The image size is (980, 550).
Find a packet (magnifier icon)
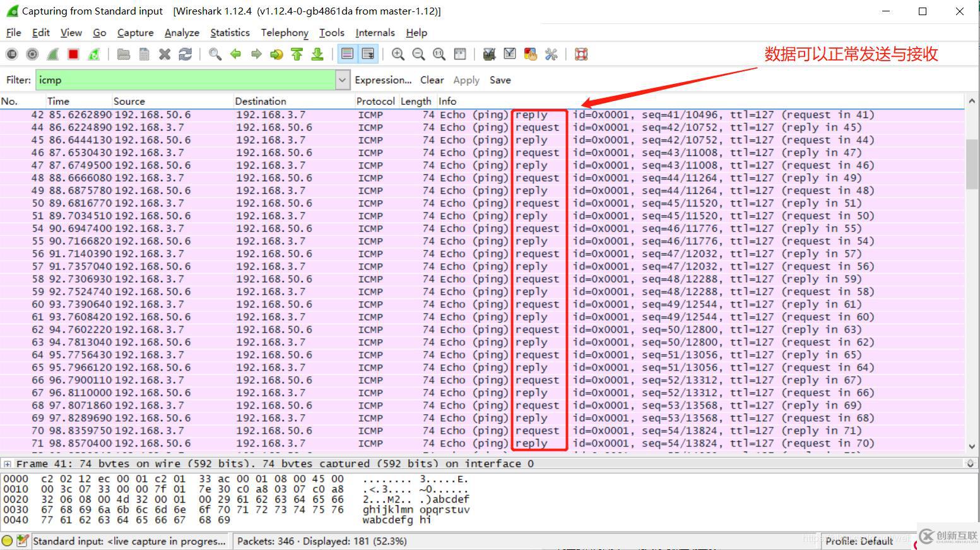[x=215, y=54]
